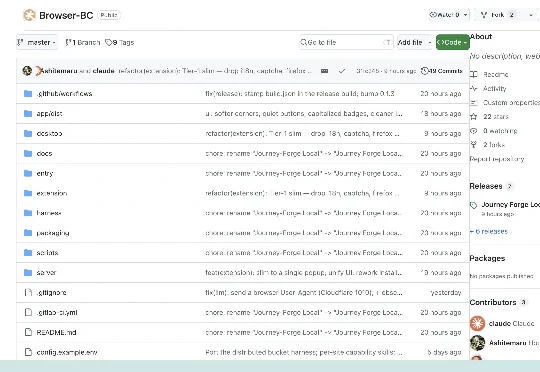Open the Packages section heading

pyautogui.click(x=487, y=258)
